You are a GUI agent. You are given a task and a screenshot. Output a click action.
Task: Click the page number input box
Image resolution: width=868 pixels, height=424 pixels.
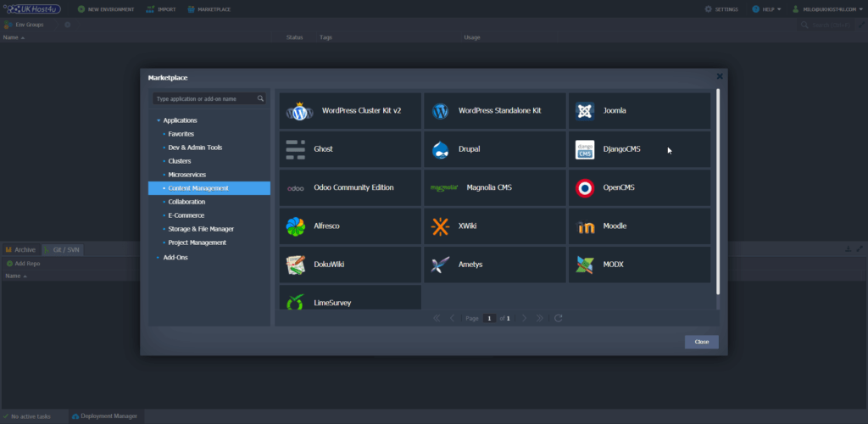click(x=489, y=318)
